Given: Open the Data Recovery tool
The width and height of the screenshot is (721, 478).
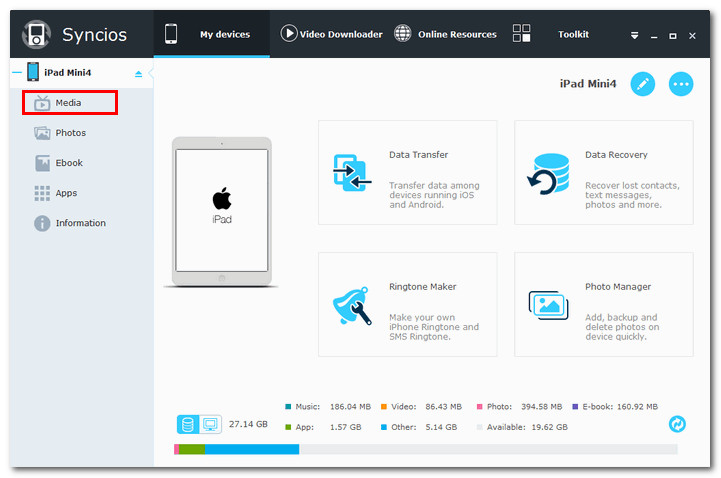Looking at the screenshot, I should pos(603,173).
